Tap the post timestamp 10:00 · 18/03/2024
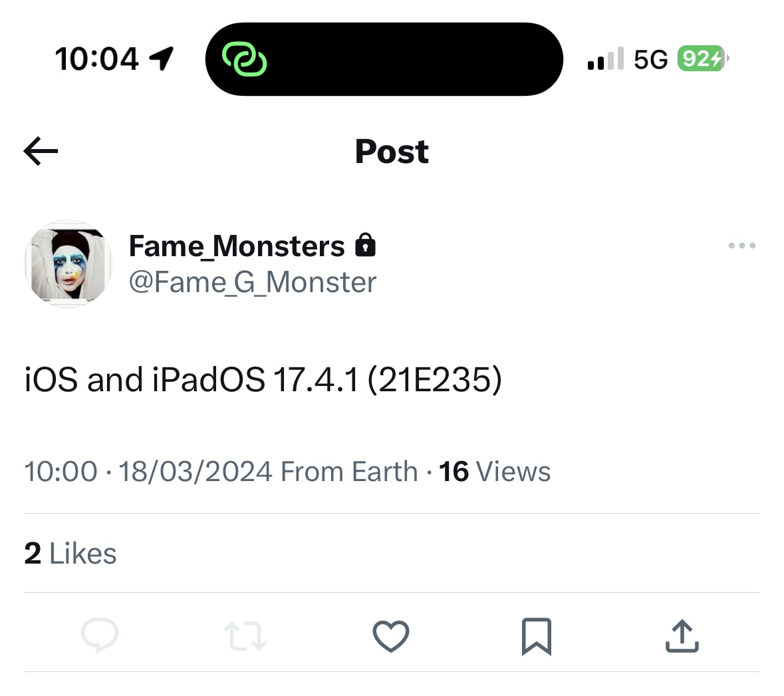Image resolution: width=784 pixels, height=696 pixels. tap(148, 472)
